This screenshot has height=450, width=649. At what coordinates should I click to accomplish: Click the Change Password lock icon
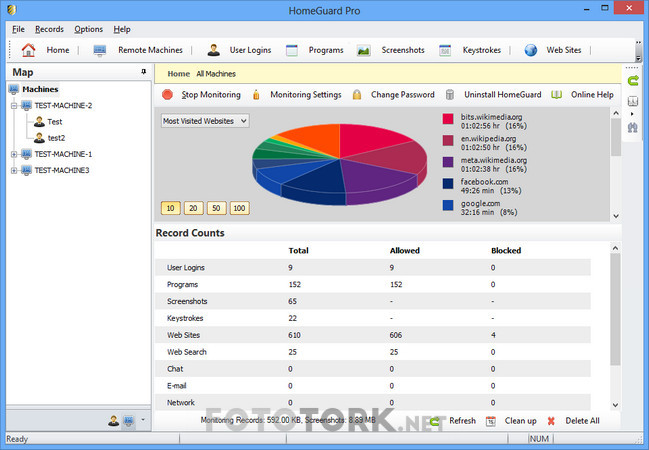(357, 95)
